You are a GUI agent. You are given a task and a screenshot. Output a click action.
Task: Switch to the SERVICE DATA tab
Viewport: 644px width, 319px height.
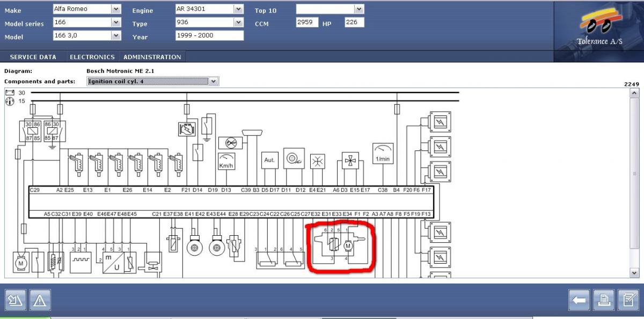[x=33, y=57]
